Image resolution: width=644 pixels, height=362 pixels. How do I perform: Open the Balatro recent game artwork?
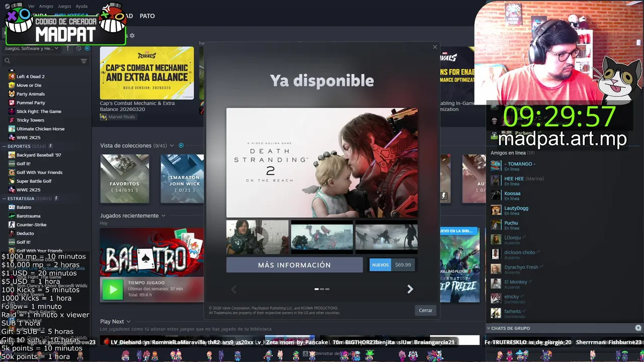(x=152, y=252)
